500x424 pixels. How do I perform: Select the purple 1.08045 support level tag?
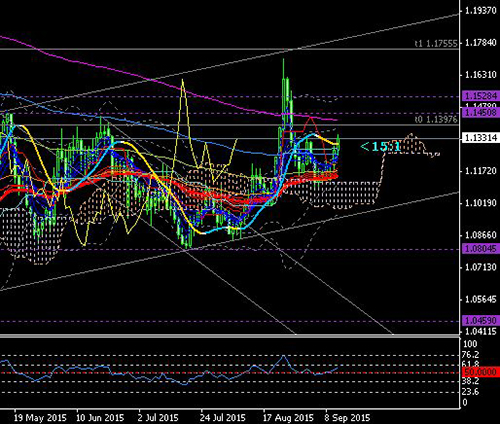click(480, 248)
